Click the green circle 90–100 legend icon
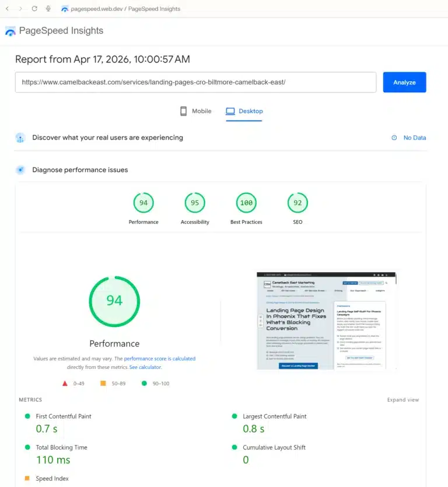Viewport: 448px width, 487px height. pos(144,383)
